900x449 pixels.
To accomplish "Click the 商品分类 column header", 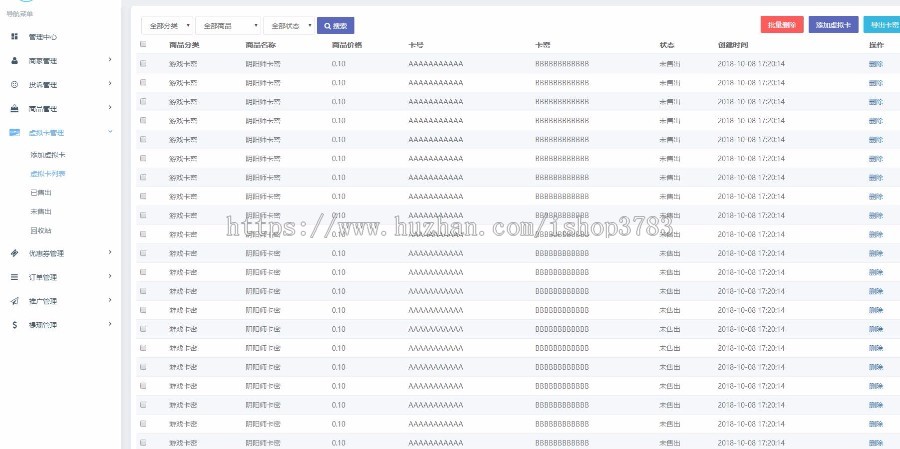I will [x=184, y=45].
